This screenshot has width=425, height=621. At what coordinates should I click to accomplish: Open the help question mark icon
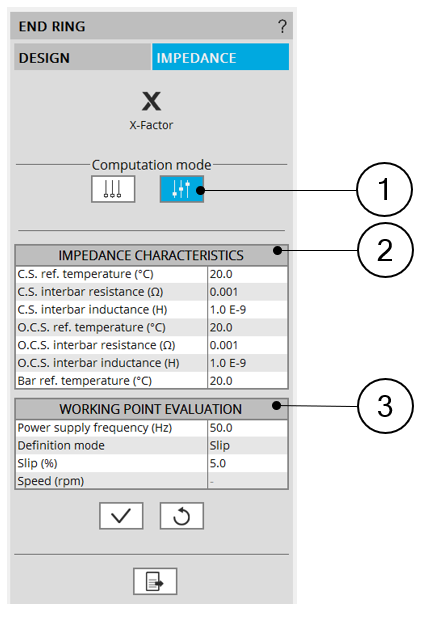coord(282,27)
